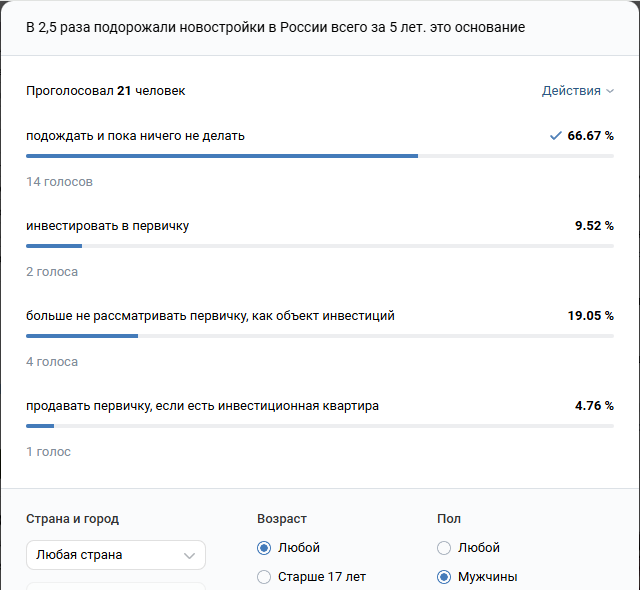Viewport: 640px width, 590px height.
Task: Expand the Любая страна country dropdown
Action: tap(115, 555)
